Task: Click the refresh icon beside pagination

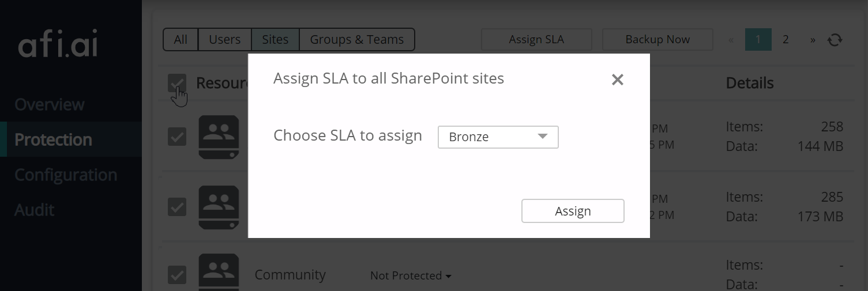Action: (x=835, y=40)
